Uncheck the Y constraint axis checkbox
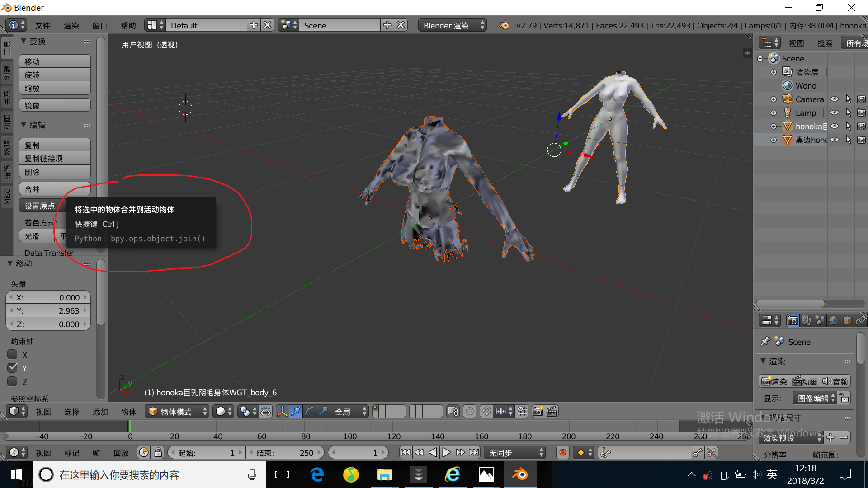Image resolution: width=868 pixels, height=488 pixels. point(13,368)
